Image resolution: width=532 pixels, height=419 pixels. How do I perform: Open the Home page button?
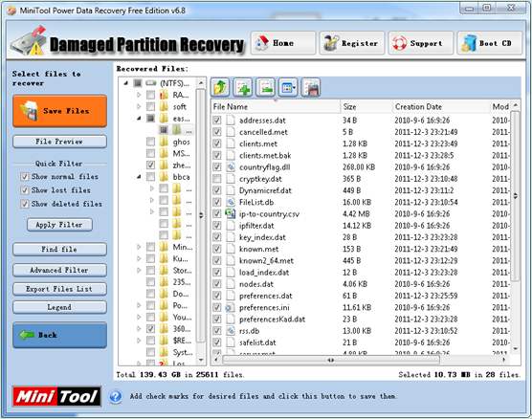point(283,43)
